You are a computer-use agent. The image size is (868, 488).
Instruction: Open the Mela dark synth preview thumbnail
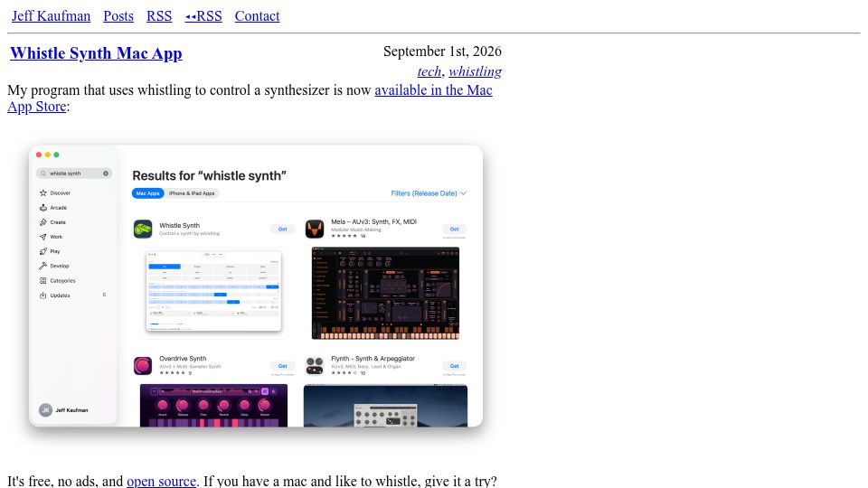click(385, 293)
